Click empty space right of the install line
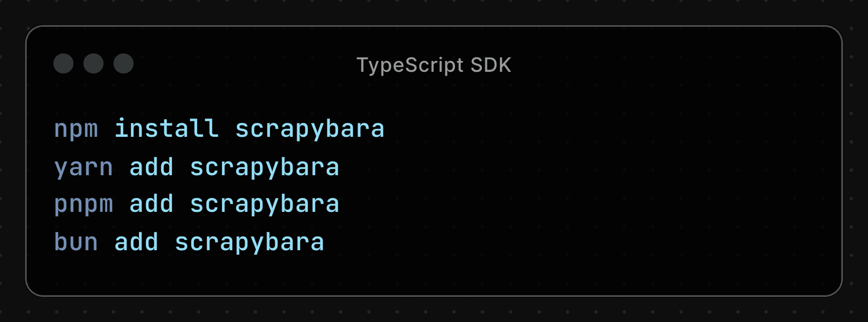 point(588,129)
